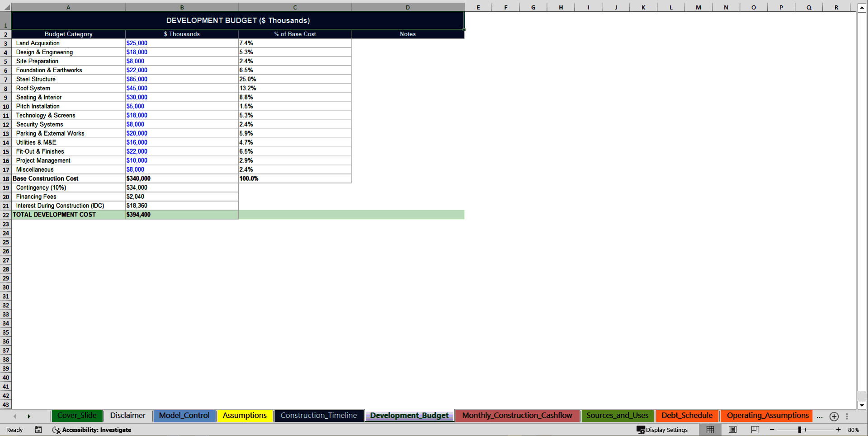Click the sheet navigation forward arrow

point(29,416)
